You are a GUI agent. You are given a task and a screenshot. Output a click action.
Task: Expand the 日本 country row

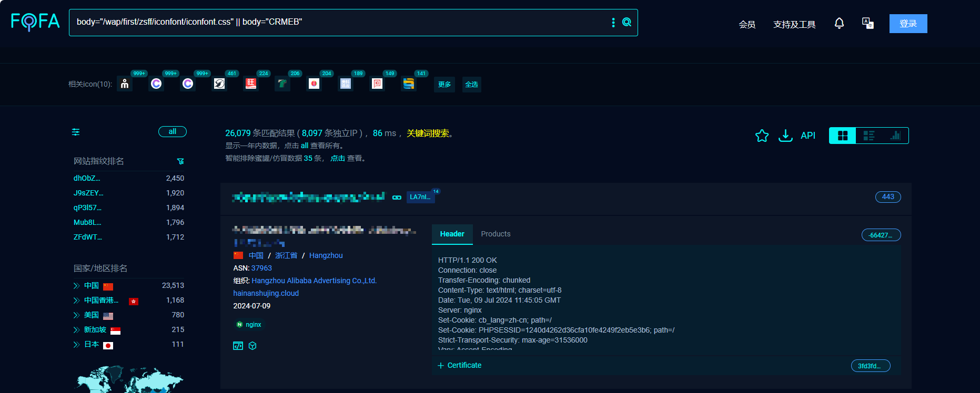pyautogui.click(x=76, y=345)
